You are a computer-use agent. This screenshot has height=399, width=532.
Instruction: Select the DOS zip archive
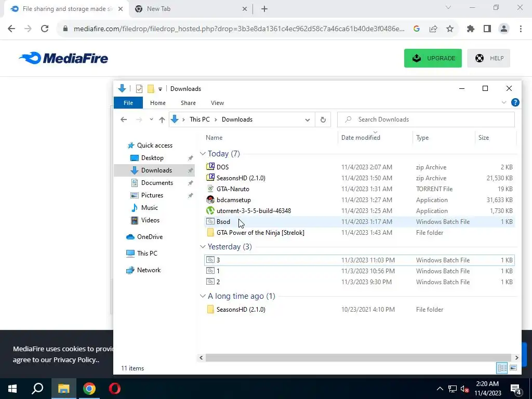coord(360,167)
